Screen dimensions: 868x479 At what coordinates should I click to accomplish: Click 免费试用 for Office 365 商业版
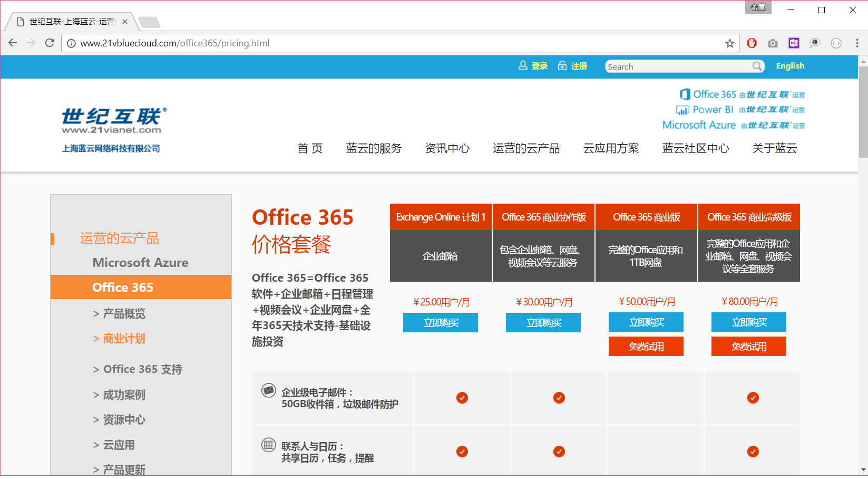(x=646, y=347)
